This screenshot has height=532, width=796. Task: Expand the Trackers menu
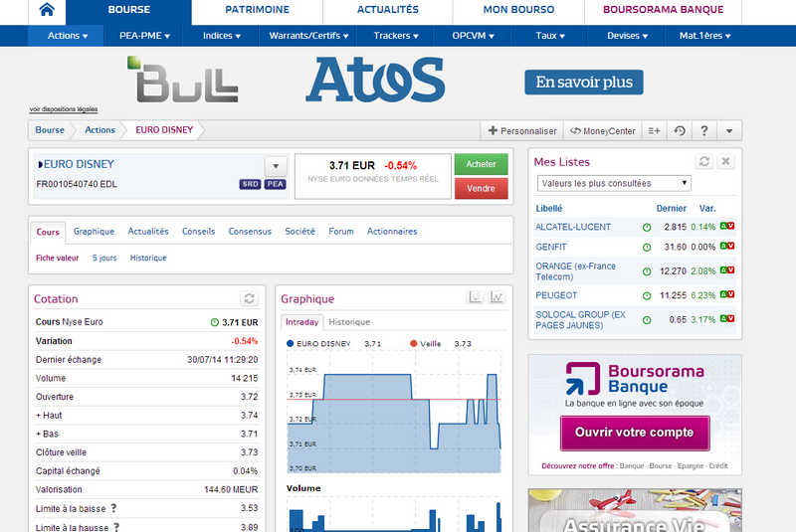tap(395, 36)
